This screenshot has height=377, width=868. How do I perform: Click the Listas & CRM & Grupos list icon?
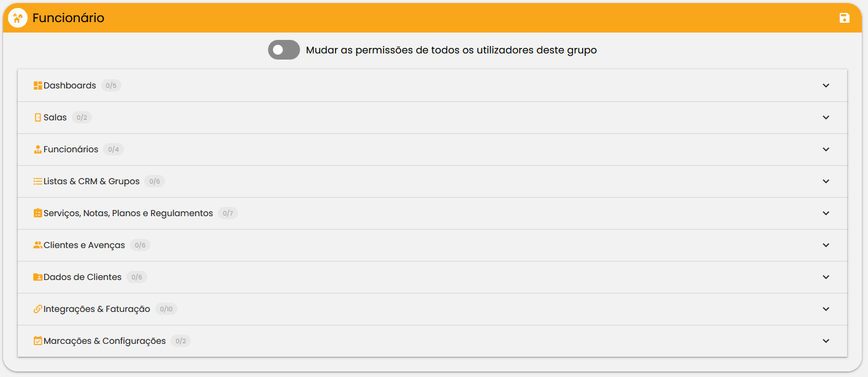[x=37, y=181]
